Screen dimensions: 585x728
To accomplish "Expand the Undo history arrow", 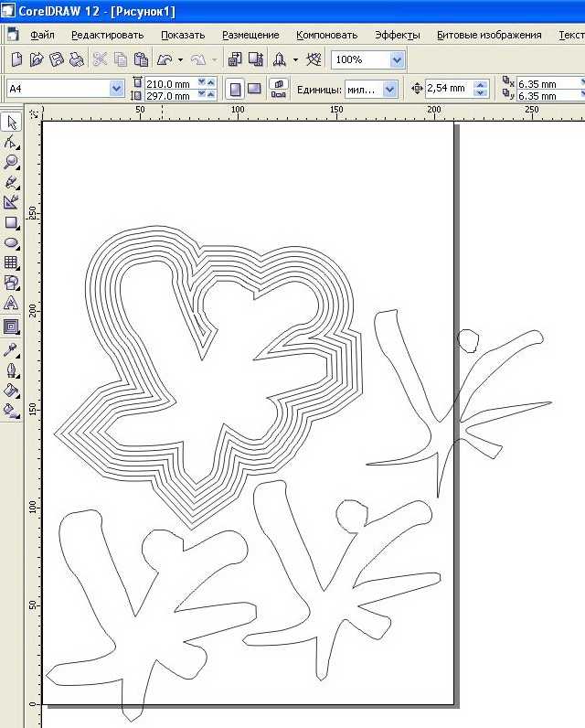I will 180,59.
